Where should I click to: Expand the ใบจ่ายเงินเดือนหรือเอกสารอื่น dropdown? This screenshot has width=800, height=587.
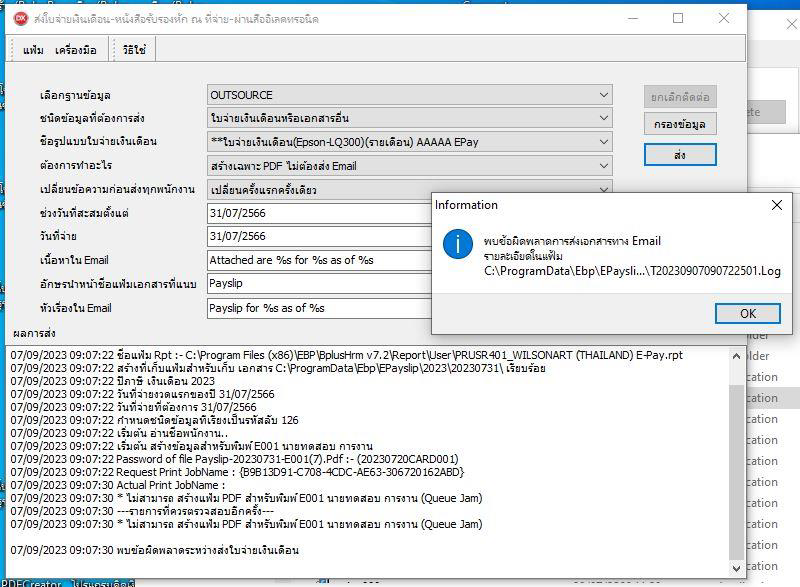604,118
